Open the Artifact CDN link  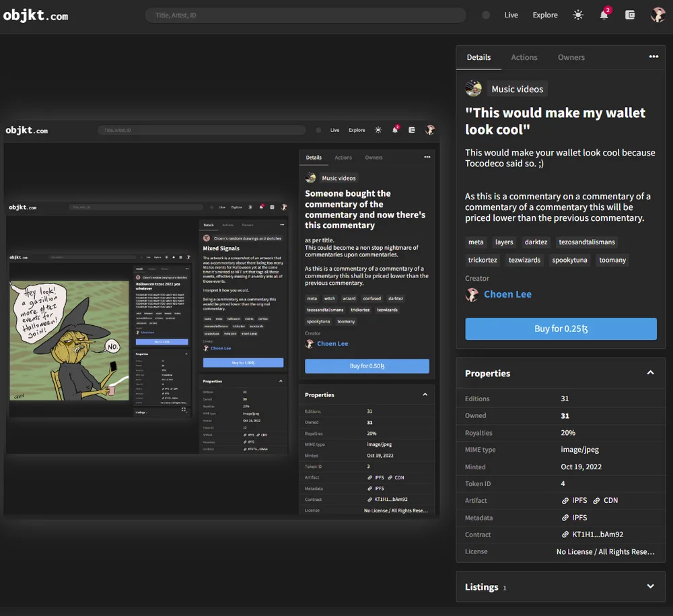(605, 500)
